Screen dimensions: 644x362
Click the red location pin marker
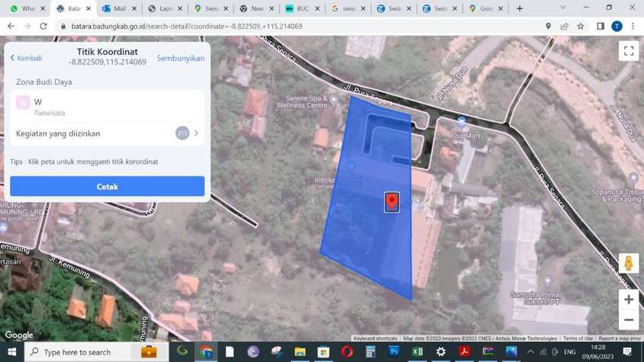(392, 201)
